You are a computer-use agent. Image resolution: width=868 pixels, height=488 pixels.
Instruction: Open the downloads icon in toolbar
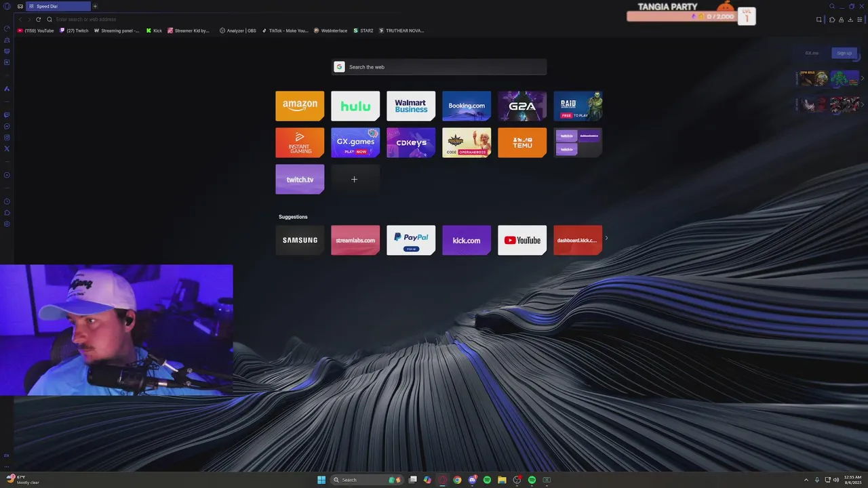click(850, 20)
